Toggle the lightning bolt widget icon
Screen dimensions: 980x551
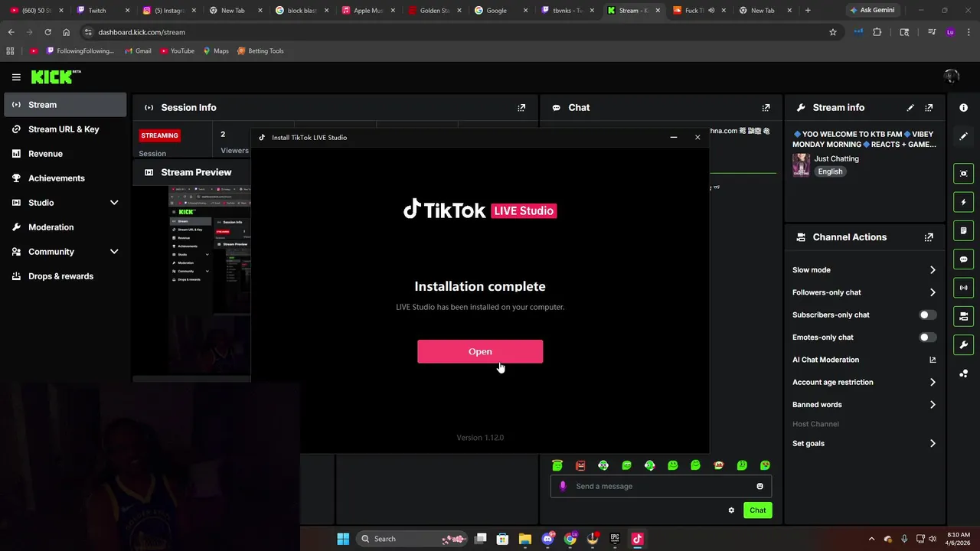(x=963, y=202)
